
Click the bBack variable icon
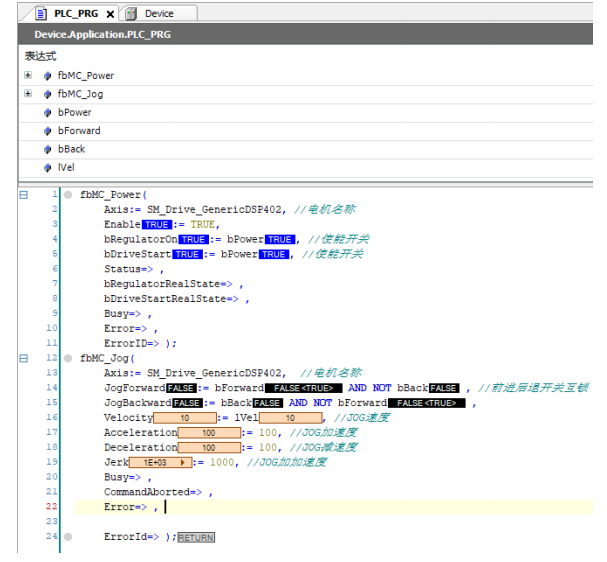point(48,149)
